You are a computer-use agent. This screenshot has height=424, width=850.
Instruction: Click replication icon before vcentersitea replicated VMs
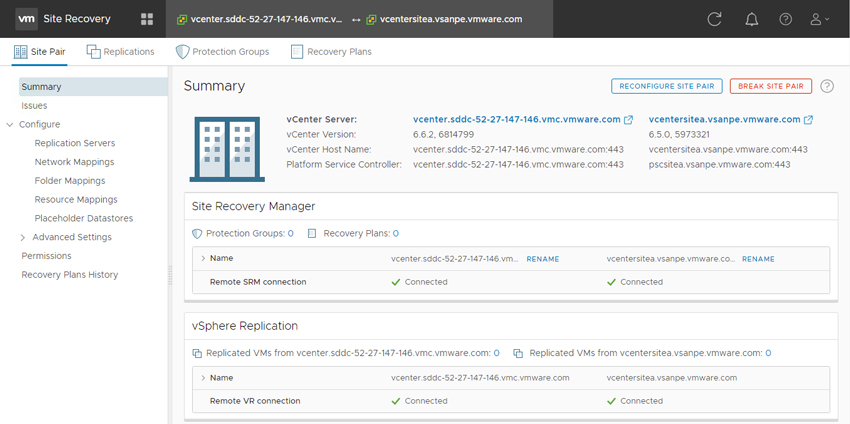(x=518, y=354)
